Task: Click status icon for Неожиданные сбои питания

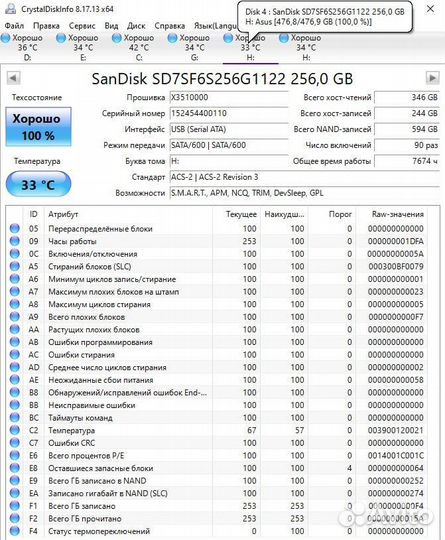Action: click(14, 380)
